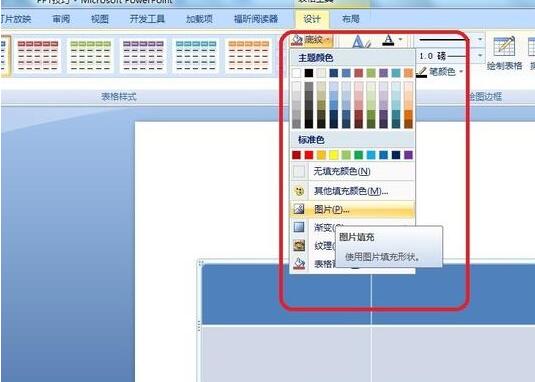This screenshot has height=382, width=535.
Task: Pick black in theme colors top row
Action: pos(309,73)
